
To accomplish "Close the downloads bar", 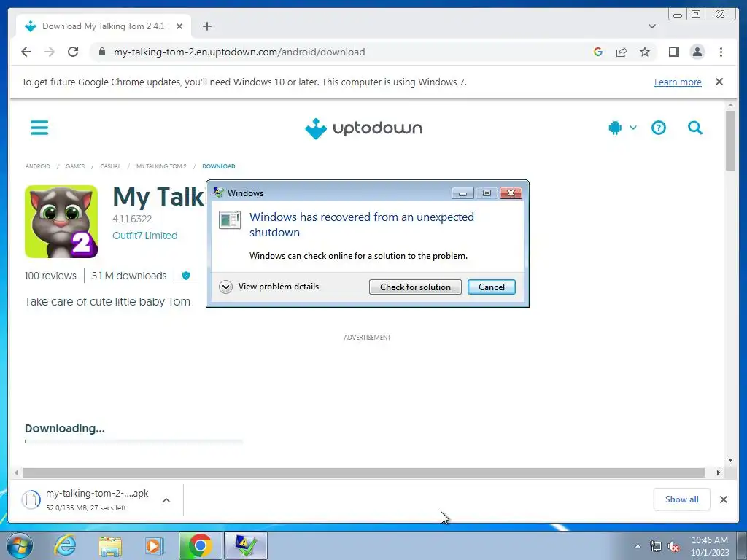I will click(x=723, y=499).
